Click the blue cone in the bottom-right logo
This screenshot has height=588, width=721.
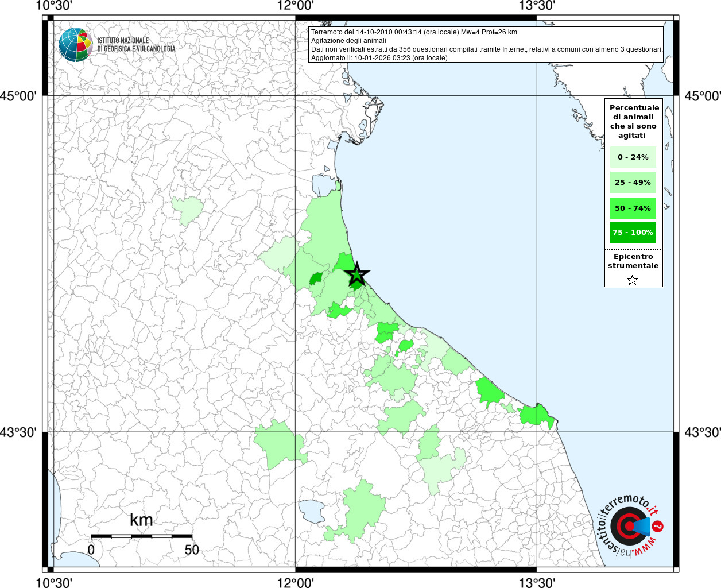click(642, 526)
